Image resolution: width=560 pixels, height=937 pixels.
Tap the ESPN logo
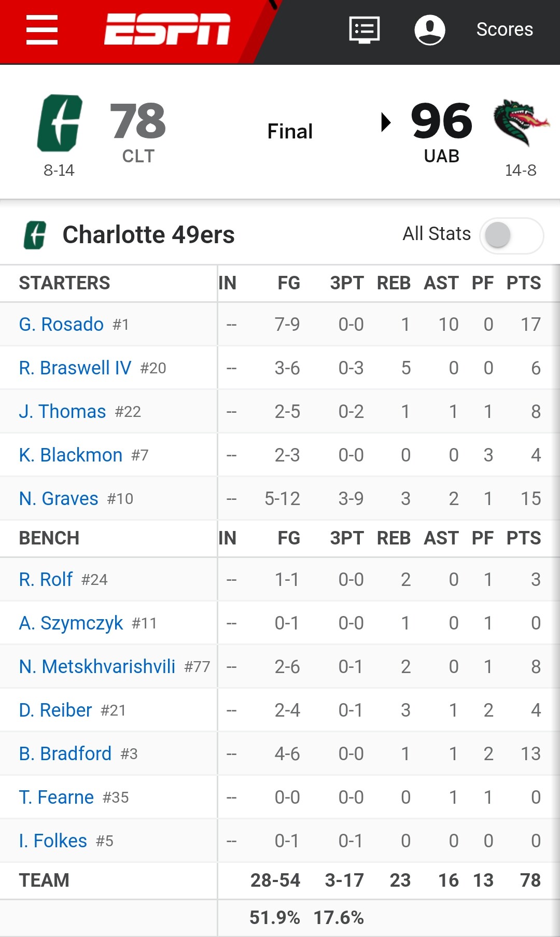click(167, 30)
